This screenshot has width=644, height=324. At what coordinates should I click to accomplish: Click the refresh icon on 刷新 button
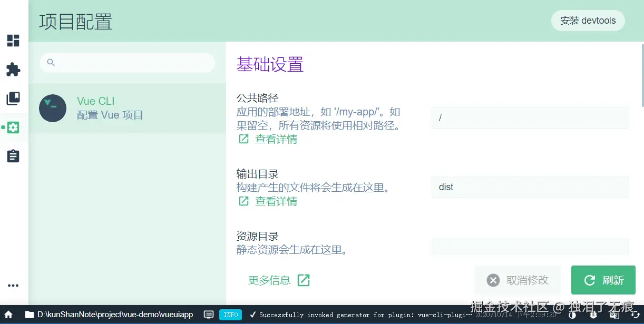pos(590,280)
